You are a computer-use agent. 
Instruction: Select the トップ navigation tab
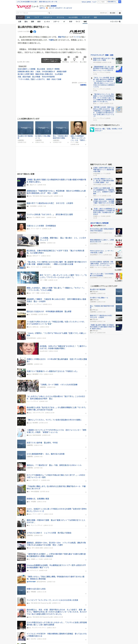point(20,17)
